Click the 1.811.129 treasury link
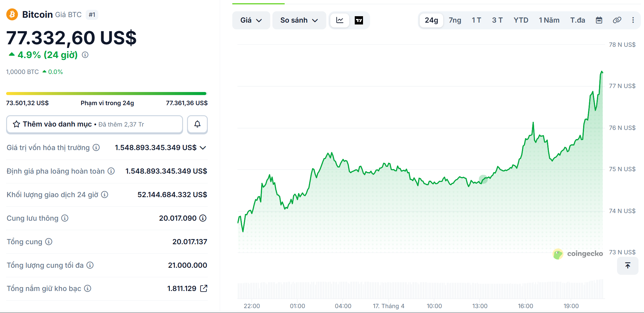Viewport: 644px width, 313px height. click(x=182, y=288)
